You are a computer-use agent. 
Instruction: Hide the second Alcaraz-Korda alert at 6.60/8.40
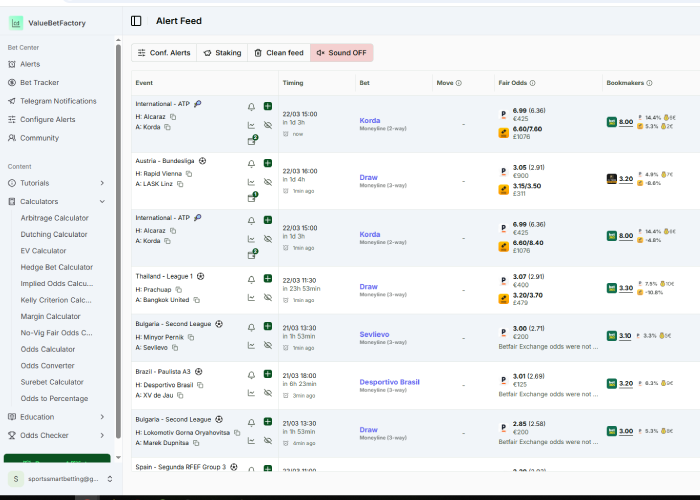(x=268, y=239)
